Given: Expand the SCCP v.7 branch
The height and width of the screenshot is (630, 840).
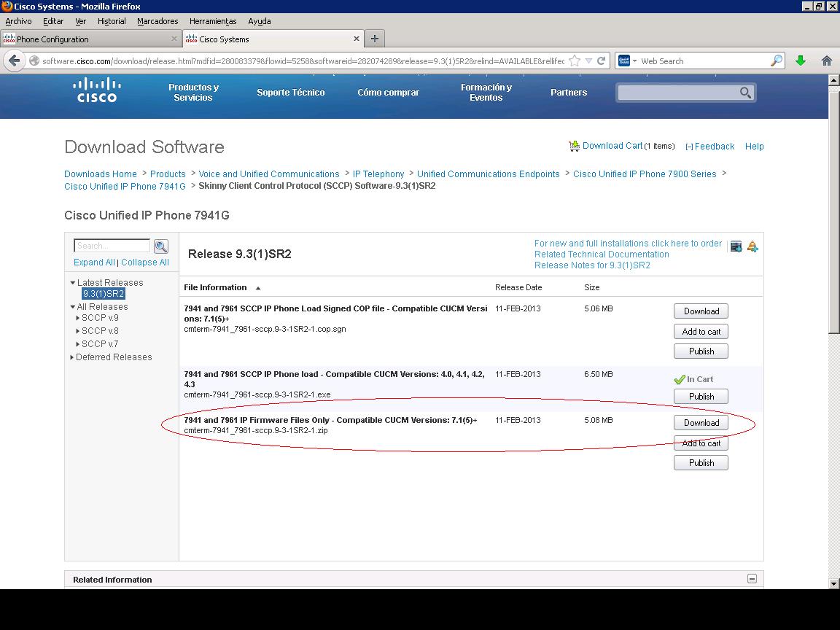Looking at the screenshot, I should click(x=78, y=344).
